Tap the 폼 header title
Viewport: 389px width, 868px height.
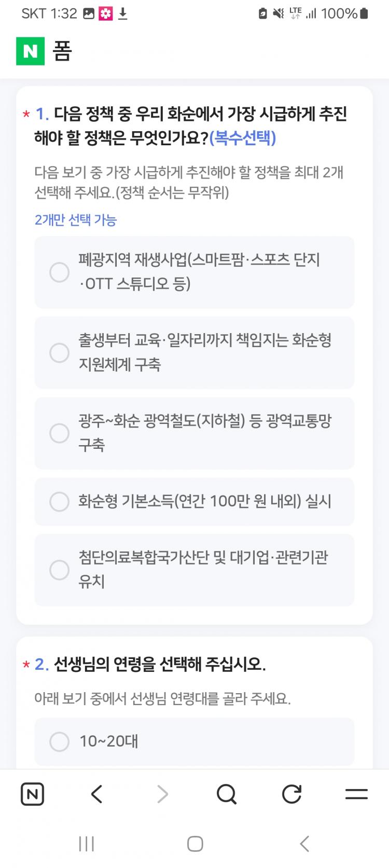(x=62, y=51)
